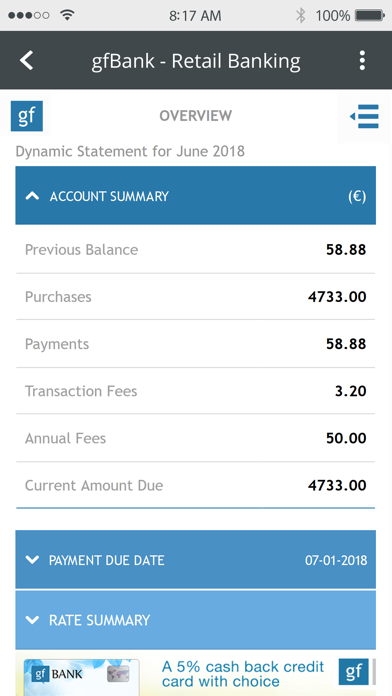Tap the Wi-Fi status icon

tap(67, 15)
